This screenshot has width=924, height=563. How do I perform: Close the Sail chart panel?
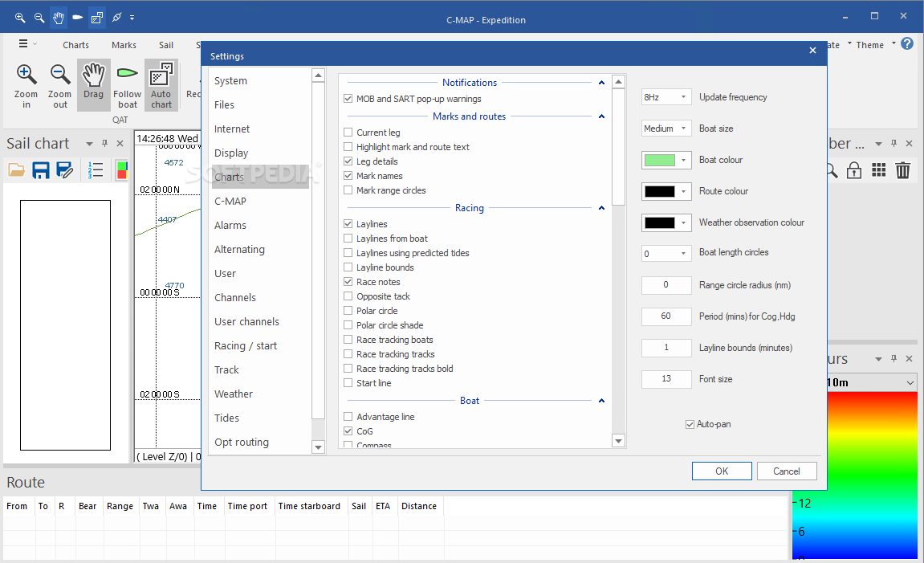click(120, 143)
